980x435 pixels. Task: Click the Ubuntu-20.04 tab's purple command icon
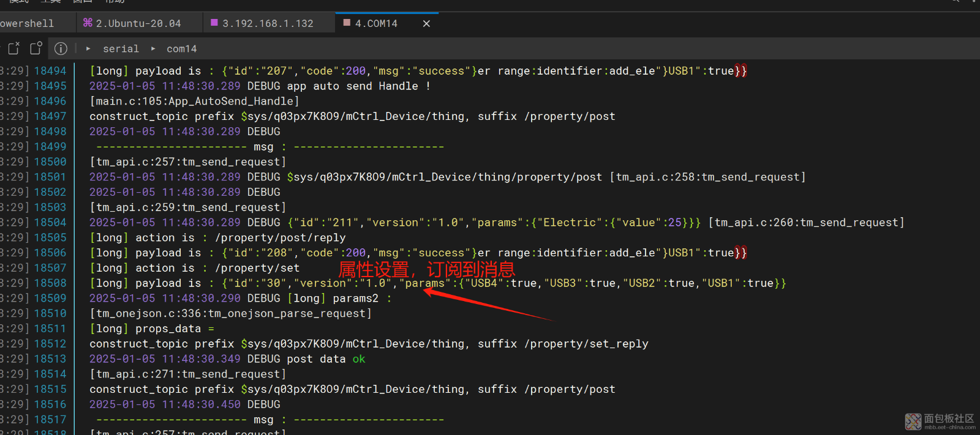[x=88, y=23]
